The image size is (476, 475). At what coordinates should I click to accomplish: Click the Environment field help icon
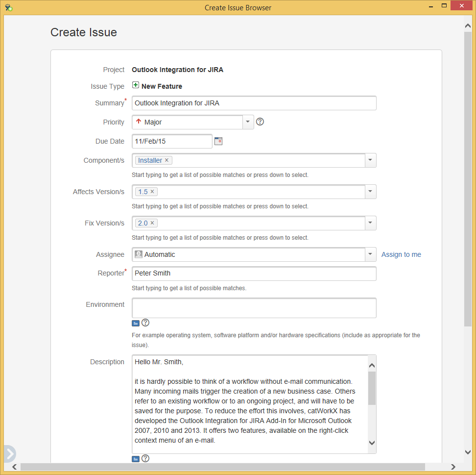[x=145, y=323]
